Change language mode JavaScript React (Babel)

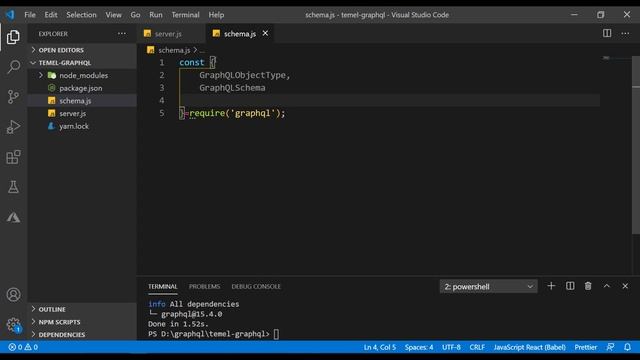(529, 347)
